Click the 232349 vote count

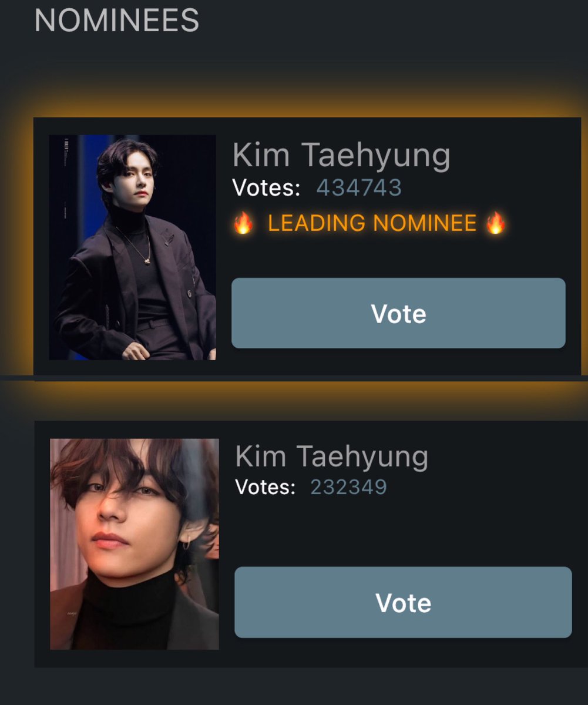pyautogui.click(x=348, y=487)
